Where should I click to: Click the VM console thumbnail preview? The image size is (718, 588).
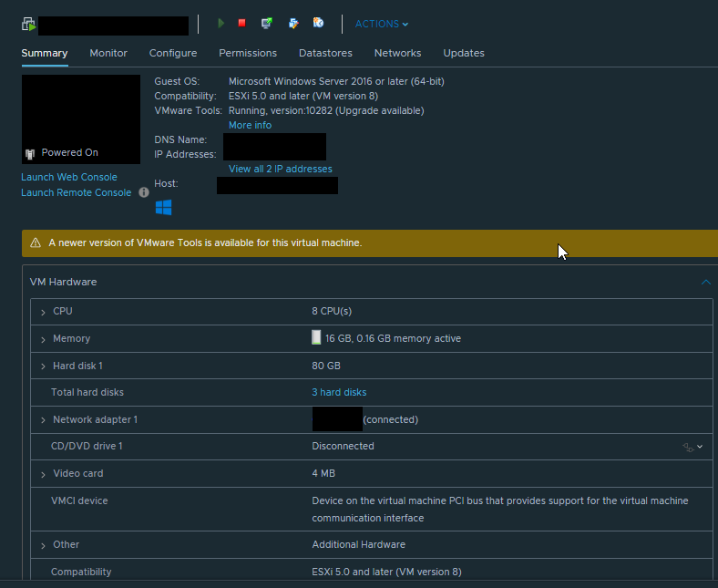[x=81, y=119]
